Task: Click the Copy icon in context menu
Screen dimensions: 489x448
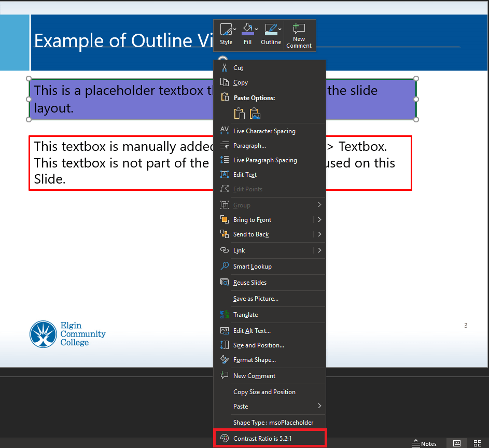Action: [x=225, y=82]
